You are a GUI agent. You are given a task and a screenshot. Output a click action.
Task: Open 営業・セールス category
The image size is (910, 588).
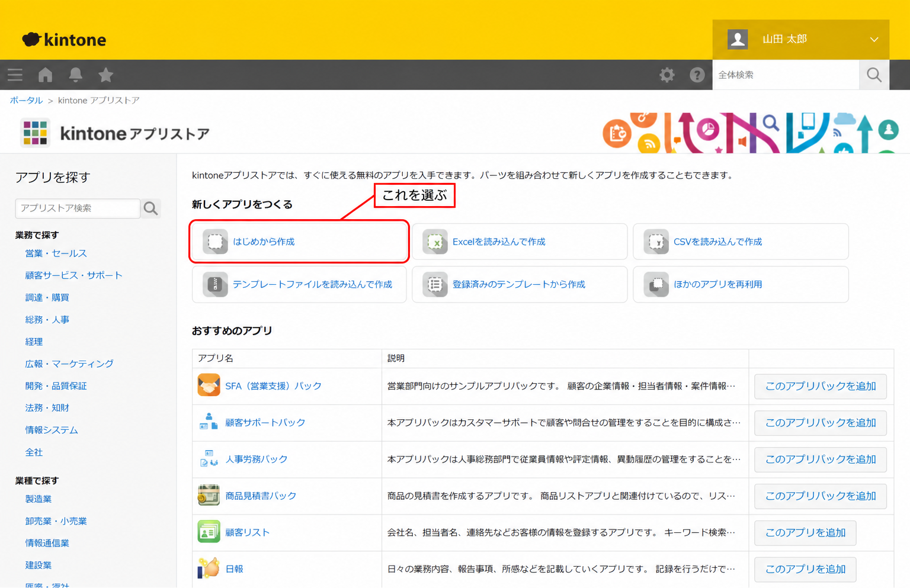tap(56, 253)
